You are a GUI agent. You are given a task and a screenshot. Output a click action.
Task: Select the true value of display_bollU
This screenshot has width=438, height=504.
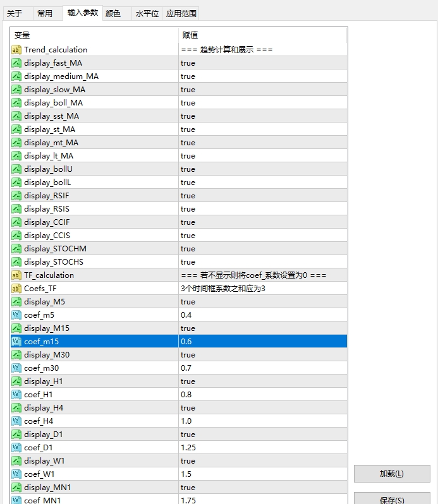[x=188, y=169]
